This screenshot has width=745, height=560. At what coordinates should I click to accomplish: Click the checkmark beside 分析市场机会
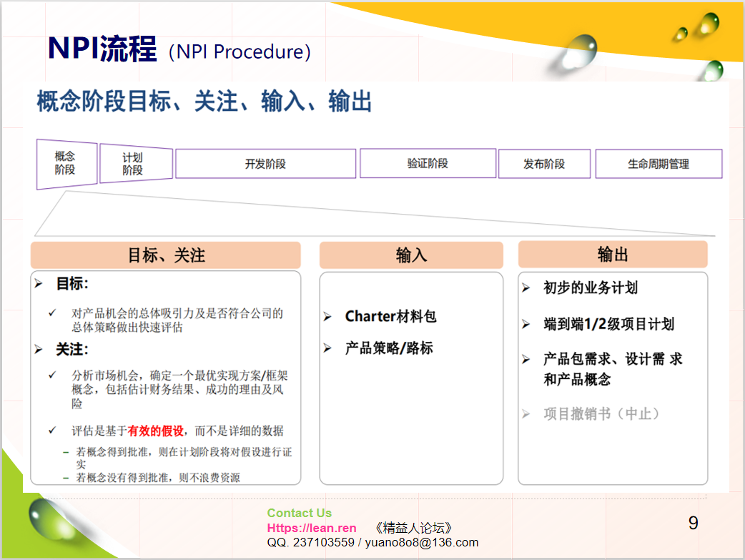(x=52, y=375)
